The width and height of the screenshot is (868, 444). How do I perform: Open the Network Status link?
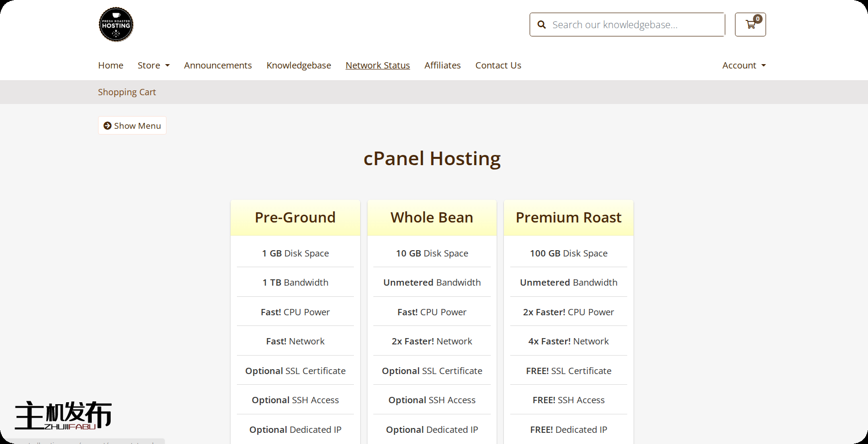[378, 66]
